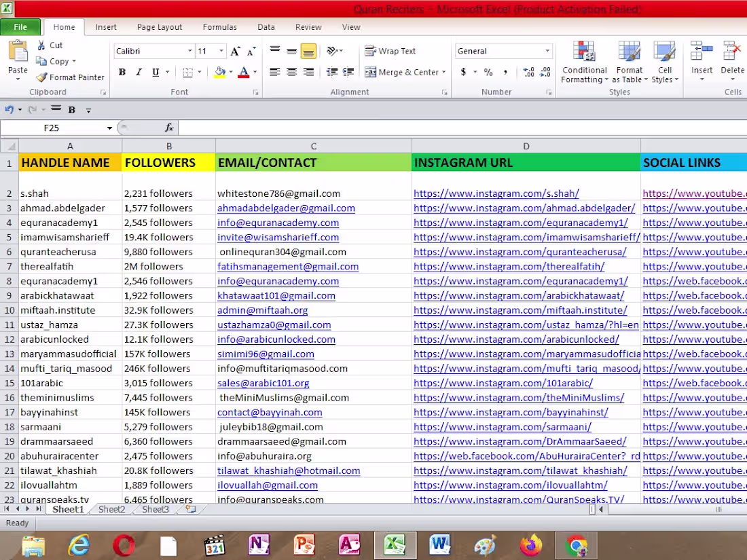This screenshot has width=747, height=560.
Task: Click Insert cells icon
Action: point(702,52)
